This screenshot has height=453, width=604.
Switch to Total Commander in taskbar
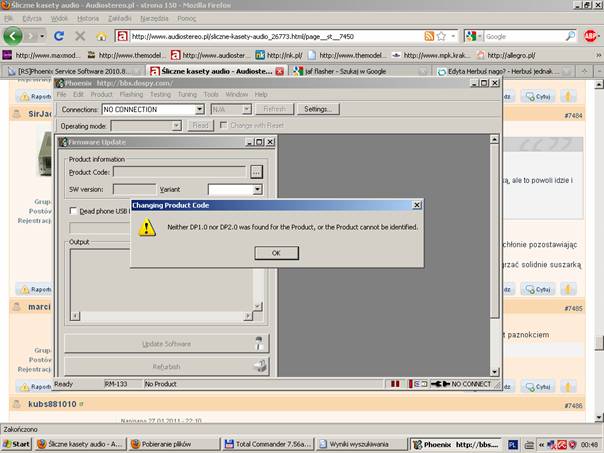click(268, 444)
